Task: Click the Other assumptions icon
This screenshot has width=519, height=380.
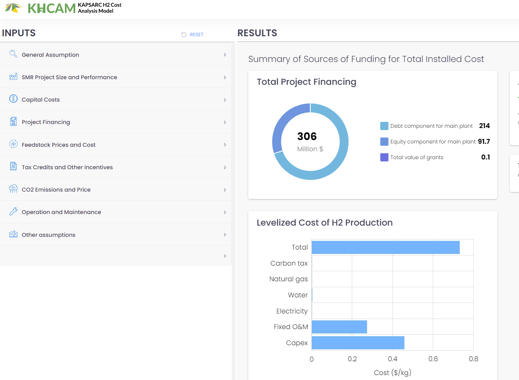Action: click(x=13, y=234)
